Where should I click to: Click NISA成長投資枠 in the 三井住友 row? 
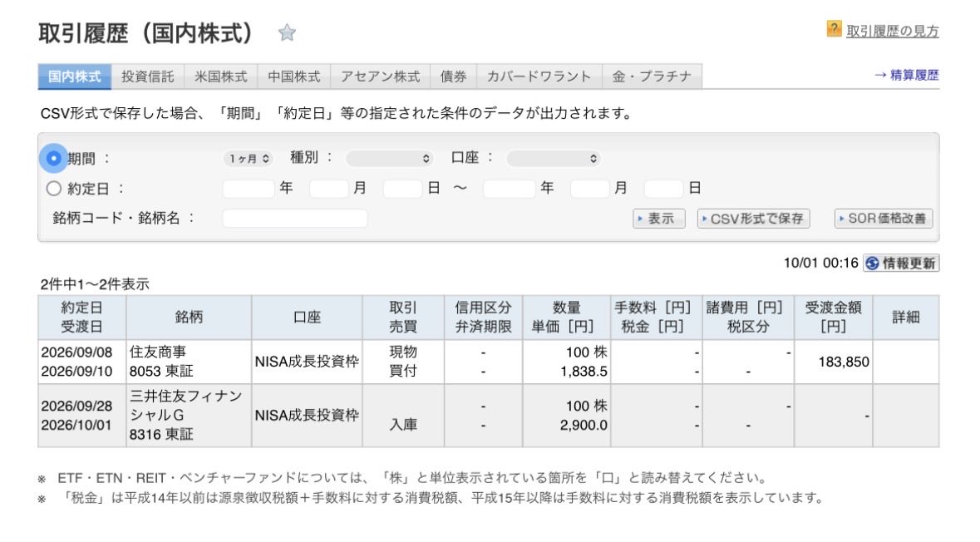click(x=307, y=415)
